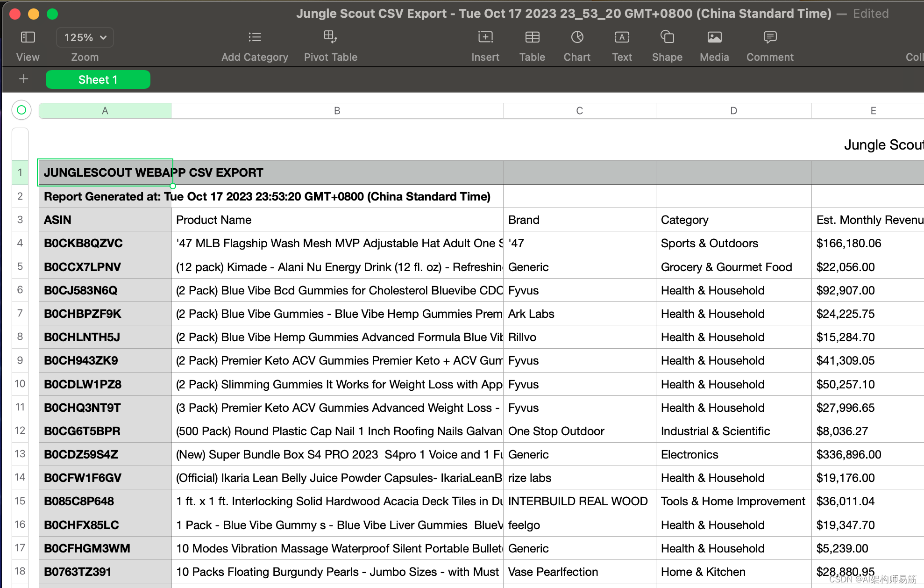Viewport: 924px width, 588px height.
Task: Select the Sports & Outdoors category cell
Action: (x=734, y=243)
